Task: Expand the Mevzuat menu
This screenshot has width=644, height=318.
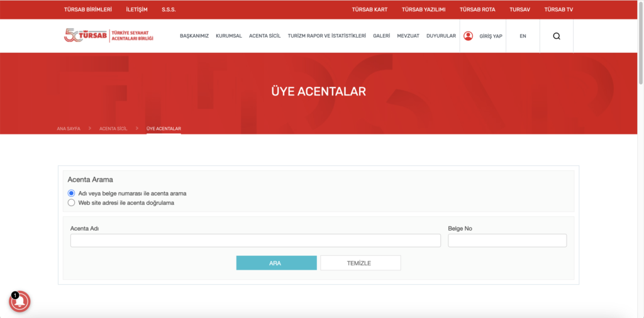Action: 408,36
